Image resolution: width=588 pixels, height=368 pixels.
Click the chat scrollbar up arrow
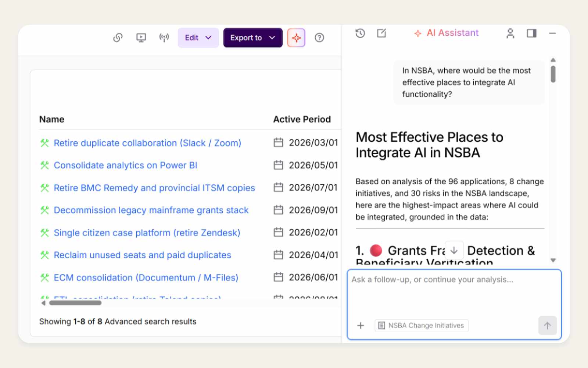(x=553, y=60)
